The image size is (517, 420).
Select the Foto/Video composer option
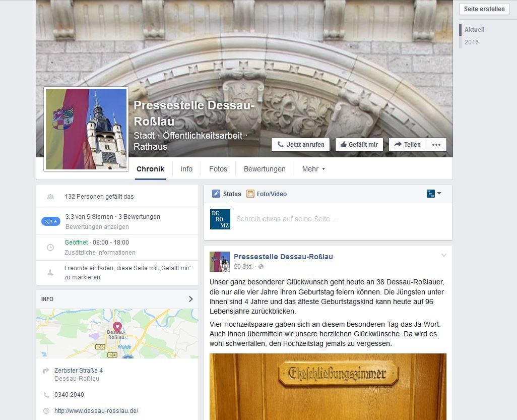(272, 194)
